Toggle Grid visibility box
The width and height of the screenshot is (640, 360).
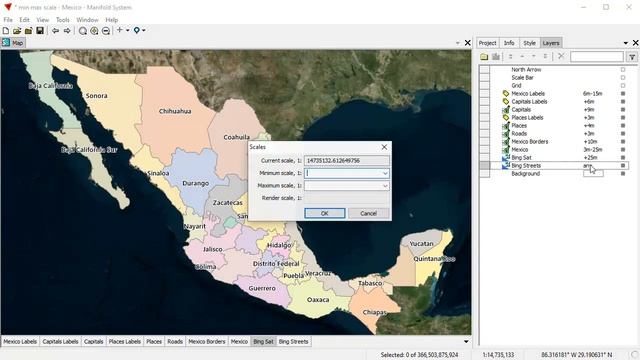coord(623,85)
